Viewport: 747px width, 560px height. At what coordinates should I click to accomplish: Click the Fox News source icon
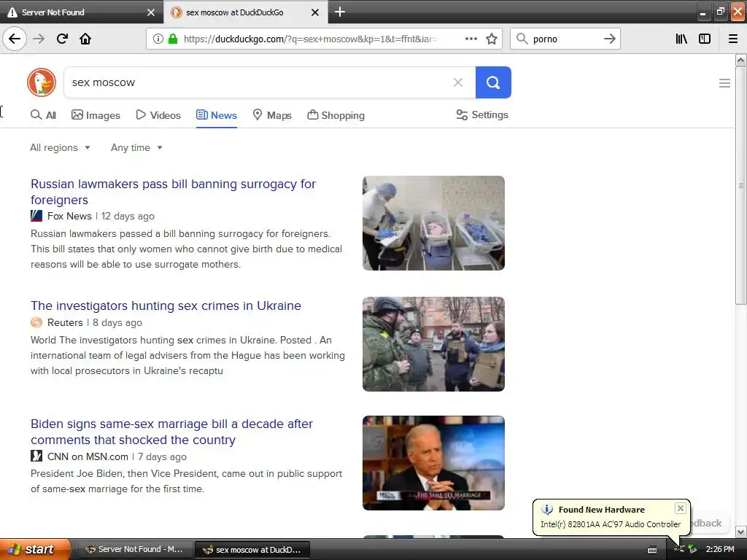pyautogui.click(x=36, y=216)
